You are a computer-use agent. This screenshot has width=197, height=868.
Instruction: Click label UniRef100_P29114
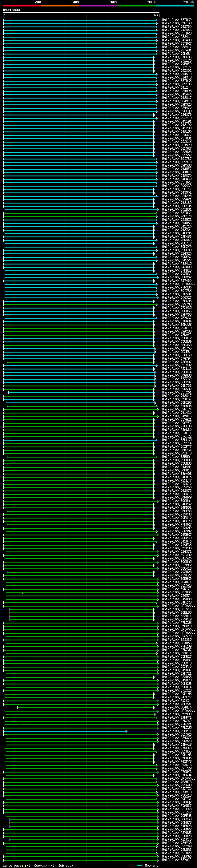[x=177, y=443]
